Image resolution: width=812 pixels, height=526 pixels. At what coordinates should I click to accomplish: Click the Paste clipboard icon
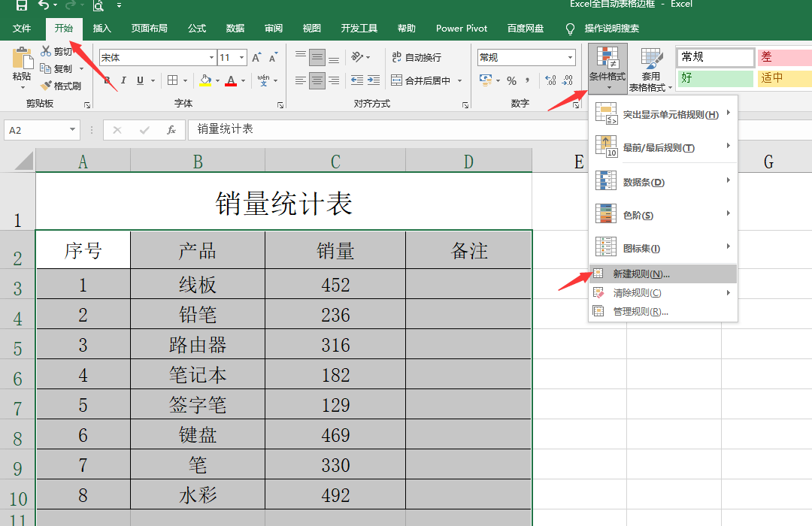(x=22, y=59)
